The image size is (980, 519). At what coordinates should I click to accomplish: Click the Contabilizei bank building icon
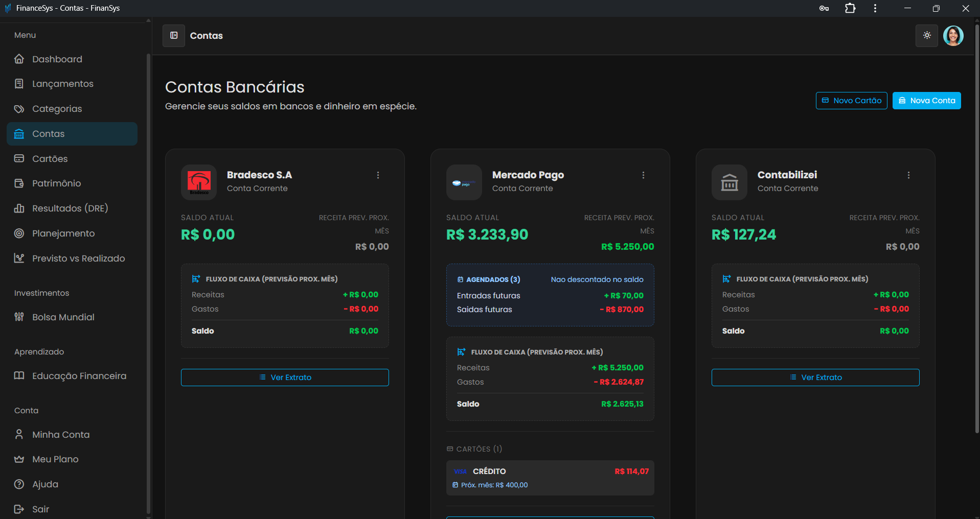(x=729, y=182)
